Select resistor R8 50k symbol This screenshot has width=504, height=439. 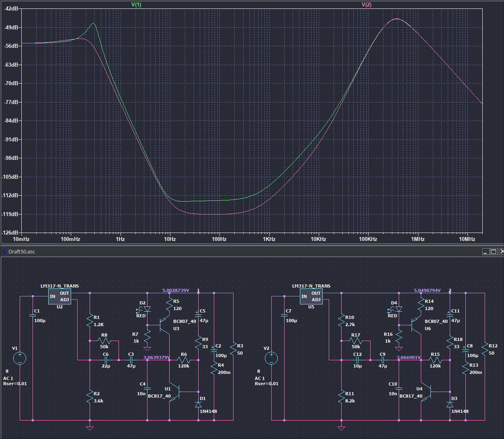(104, 341)
